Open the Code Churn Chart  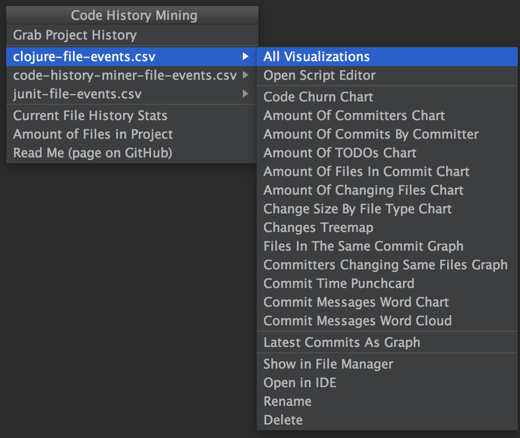tap(387, 97)
